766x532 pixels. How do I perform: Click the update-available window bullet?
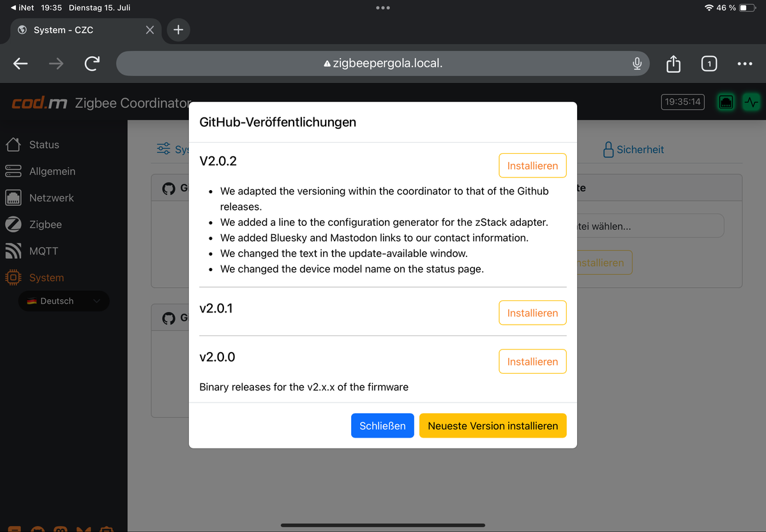344,253
